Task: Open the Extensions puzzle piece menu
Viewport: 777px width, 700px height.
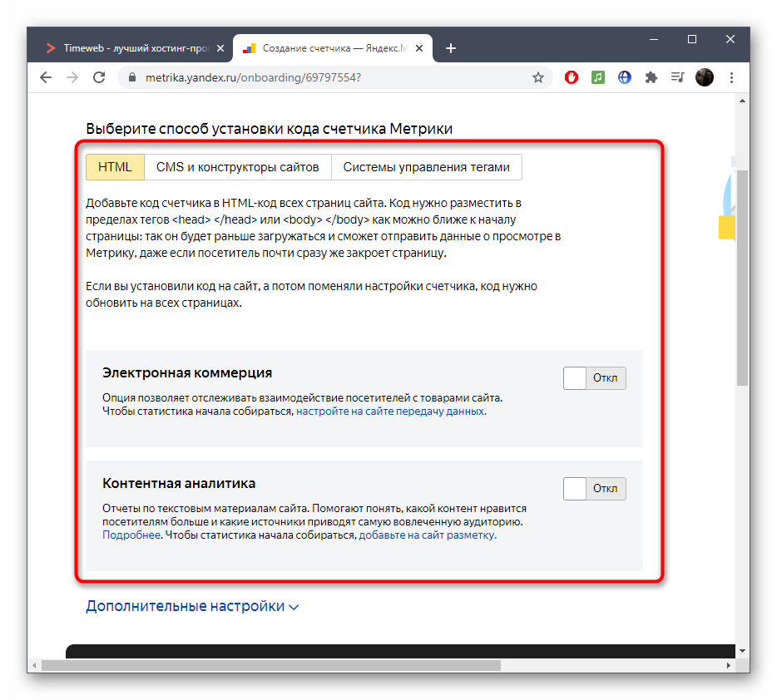Action: (x=651, y=77)
